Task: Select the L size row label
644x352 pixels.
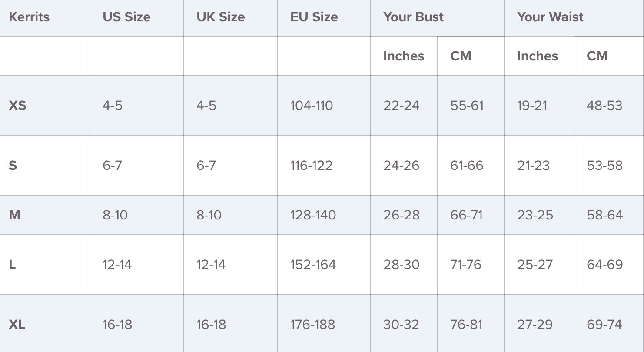Action: point(12,265)
